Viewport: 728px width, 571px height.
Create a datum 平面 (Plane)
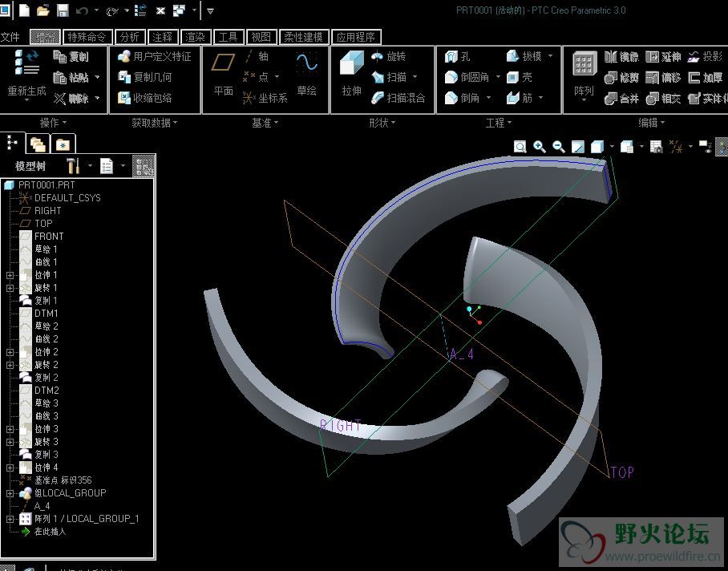click(224, 73)
